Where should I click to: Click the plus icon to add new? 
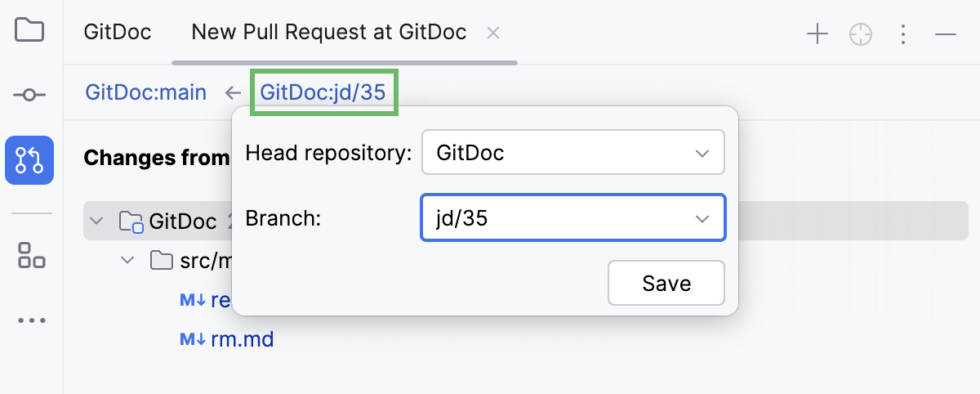[817, 34]
